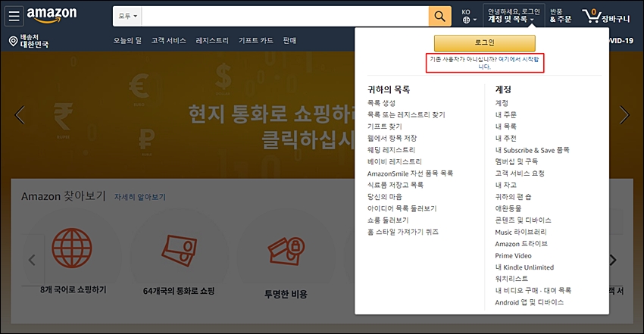The image size is (644, 334).
Task: Open 워치리스트 entry
Action: 511,279
